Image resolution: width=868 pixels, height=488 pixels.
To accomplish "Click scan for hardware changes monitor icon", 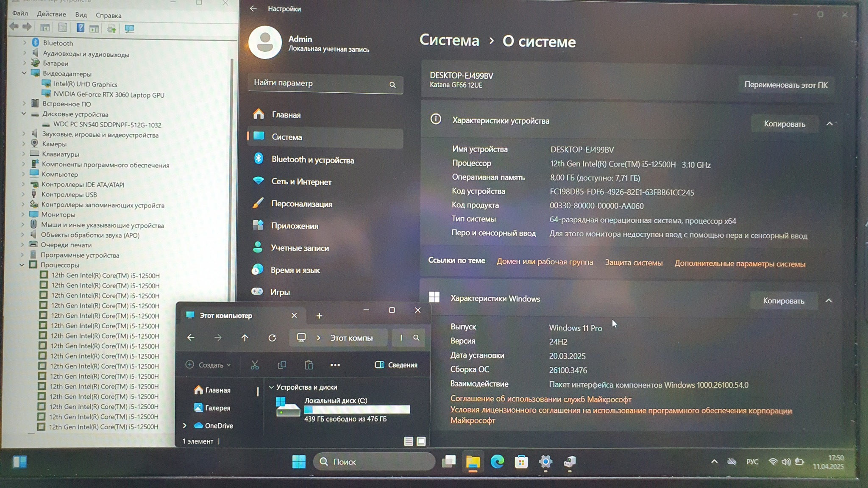I will [129, 28].
